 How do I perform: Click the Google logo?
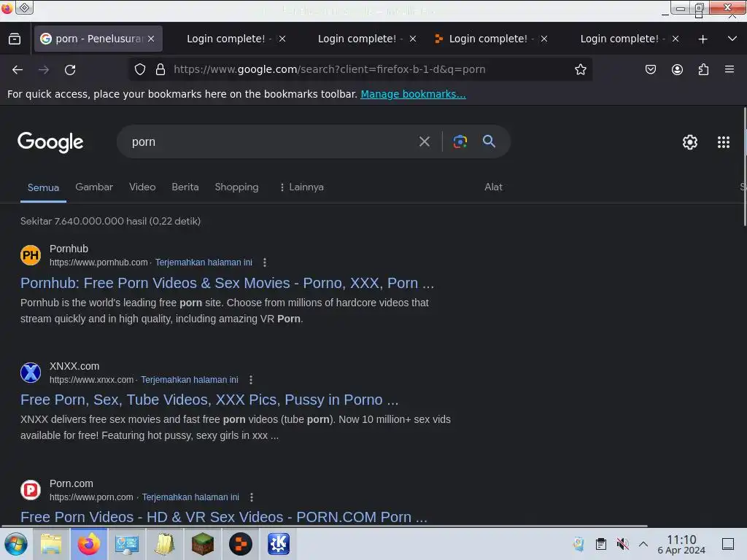50,142
